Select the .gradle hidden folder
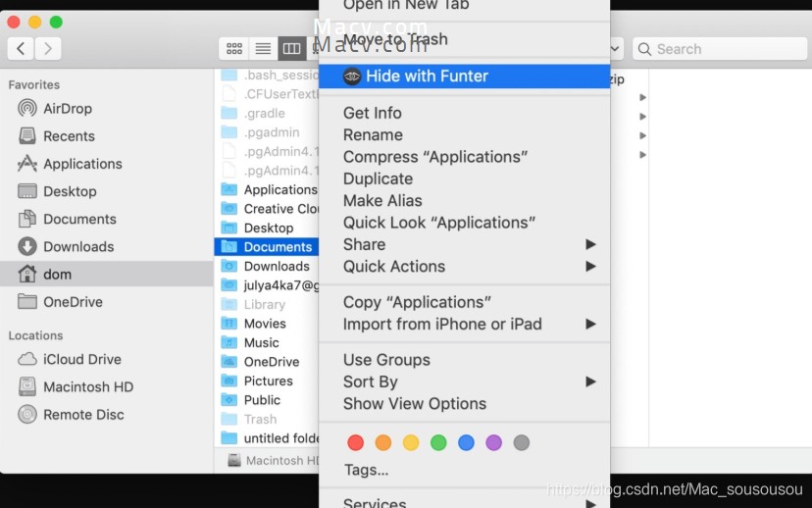The height and width of the screenshot is (508, 812). pos(267,113)
